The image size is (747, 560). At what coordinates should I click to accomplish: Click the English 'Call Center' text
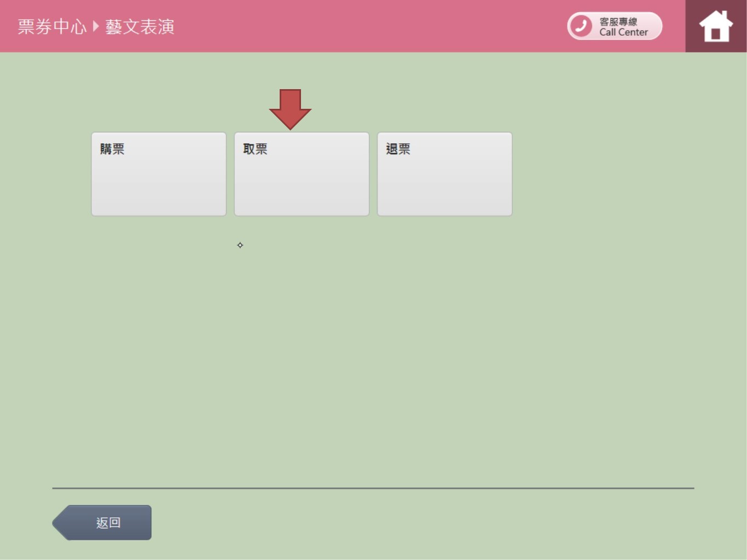pyautogui.click(x=623, y=32)
